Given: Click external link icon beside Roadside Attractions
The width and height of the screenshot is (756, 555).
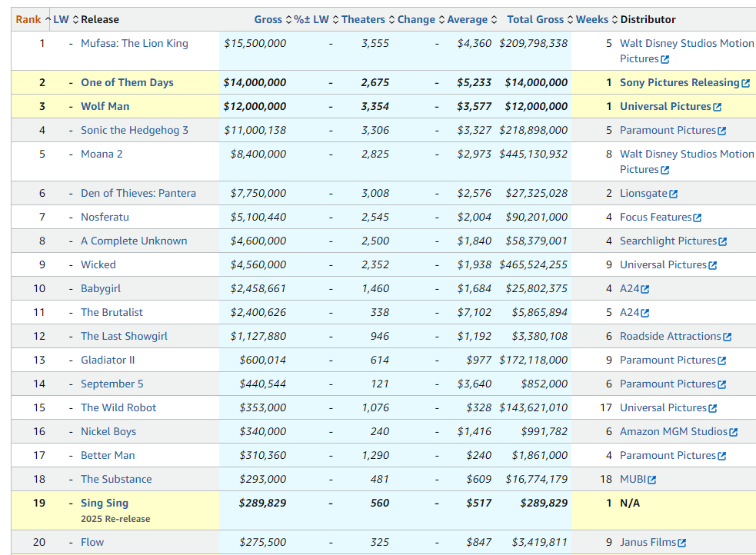Looking at the screenshot, I should point(727,337).
